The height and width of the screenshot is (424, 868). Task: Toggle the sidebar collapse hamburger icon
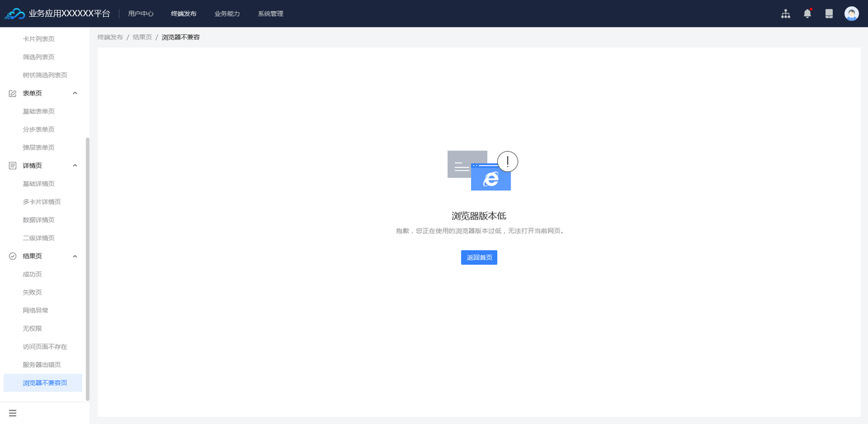coord(13,413)
